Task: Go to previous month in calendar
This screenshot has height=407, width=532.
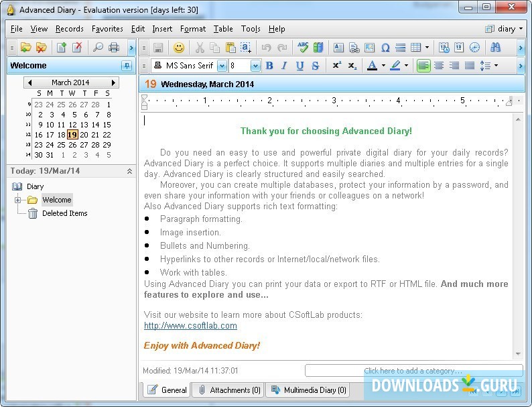Action: (x=30, y=82)
